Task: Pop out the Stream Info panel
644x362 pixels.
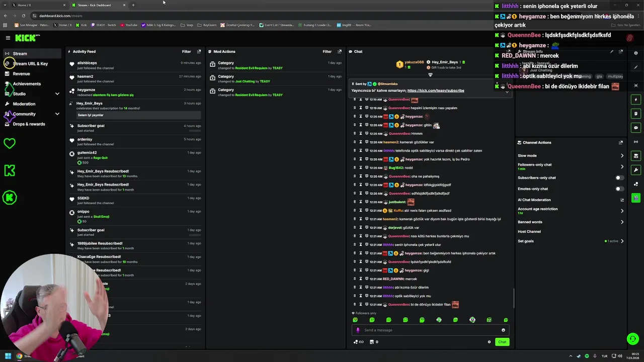Action: coord(621,51)
